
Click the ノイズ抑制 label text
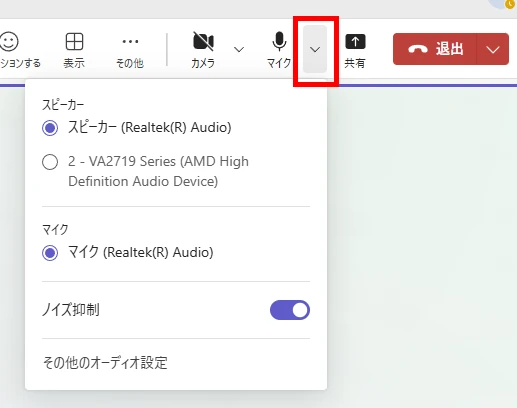(x=71, y=310)
